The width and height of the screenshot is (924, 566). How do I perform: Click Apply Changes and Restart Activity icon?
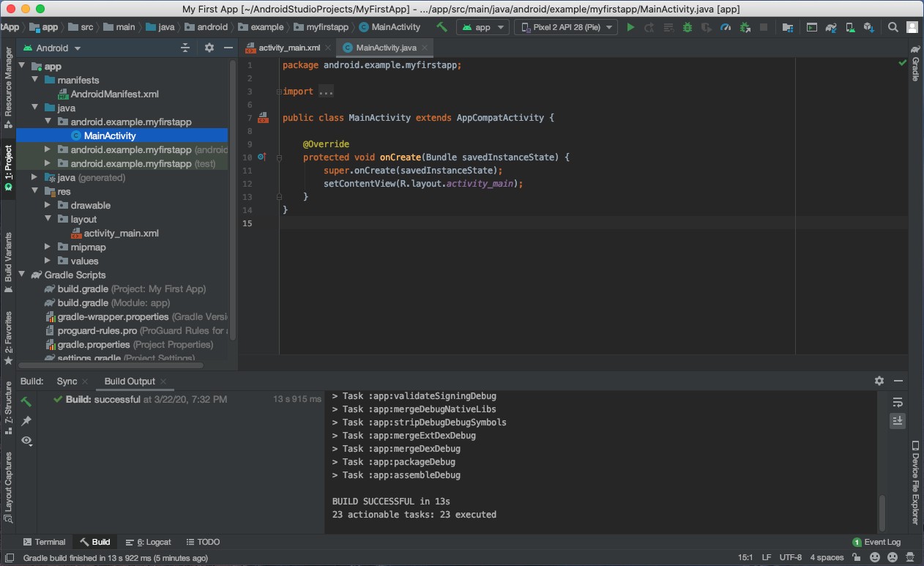[649, 27]
